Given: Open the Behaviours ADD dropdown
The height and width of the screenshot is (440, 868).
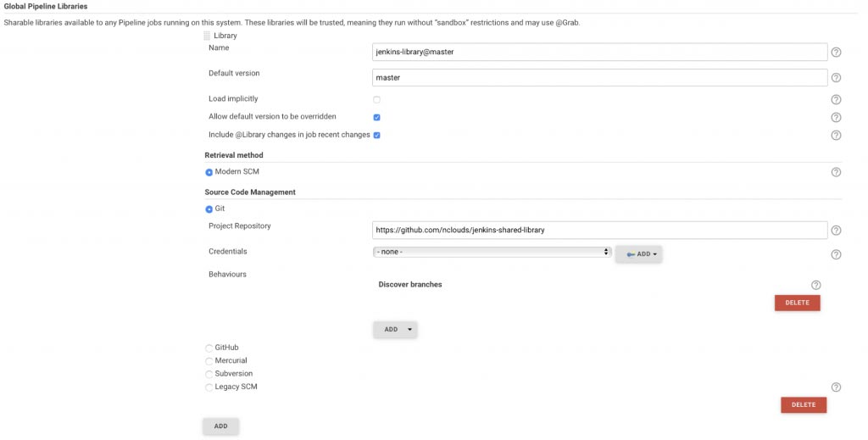Looking at the screenshot, I should (x=395, y=329).
